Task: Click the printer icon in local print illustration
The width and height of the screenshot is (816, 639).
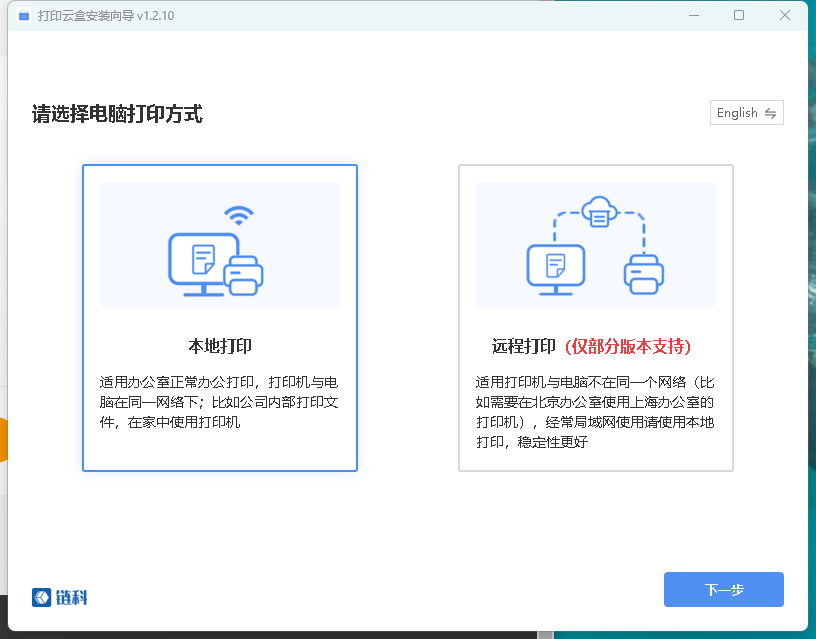Action: tap(243, 274)
